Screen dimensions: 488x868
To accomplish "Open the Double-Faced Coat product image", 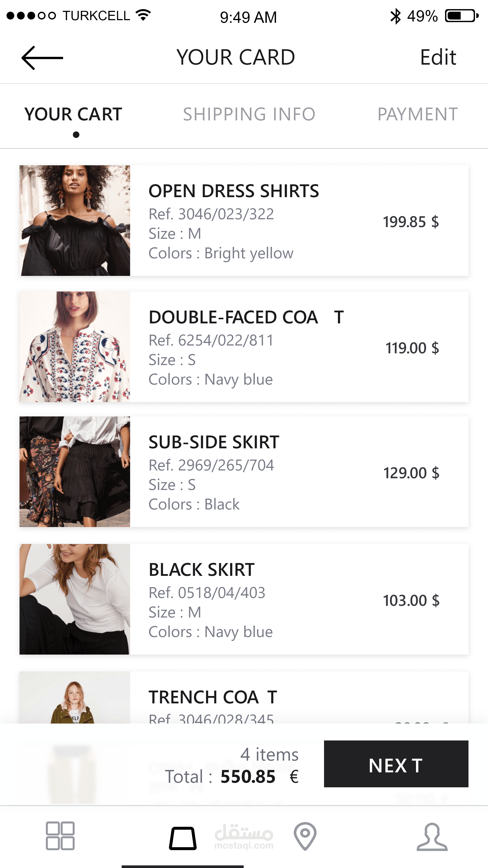I will [75, 347].
